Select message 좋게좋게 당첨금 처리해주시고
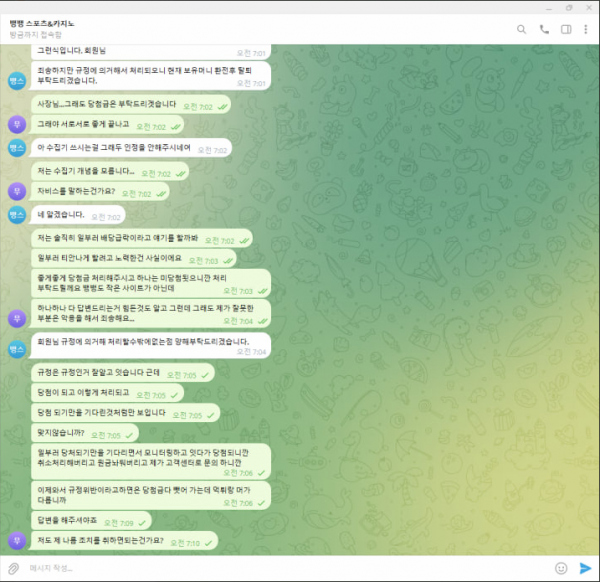 click(x=151, y=283)
